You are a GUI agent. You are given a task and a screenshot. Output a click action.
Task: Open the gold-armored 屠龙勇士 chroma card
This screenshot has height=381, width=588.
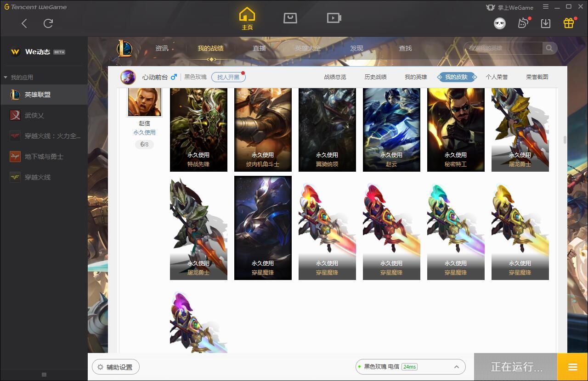520,130
